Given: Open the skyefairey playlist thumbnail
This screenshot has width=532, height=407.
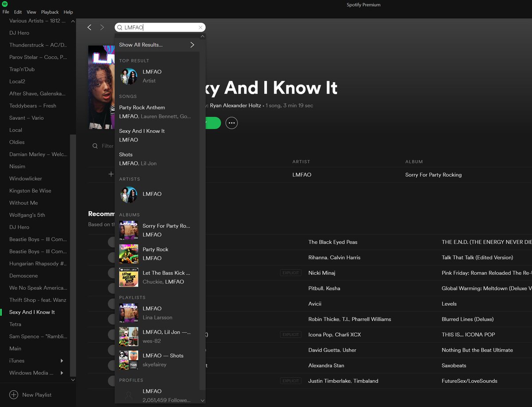Looking at the screenshot, I should pos(129,360).
